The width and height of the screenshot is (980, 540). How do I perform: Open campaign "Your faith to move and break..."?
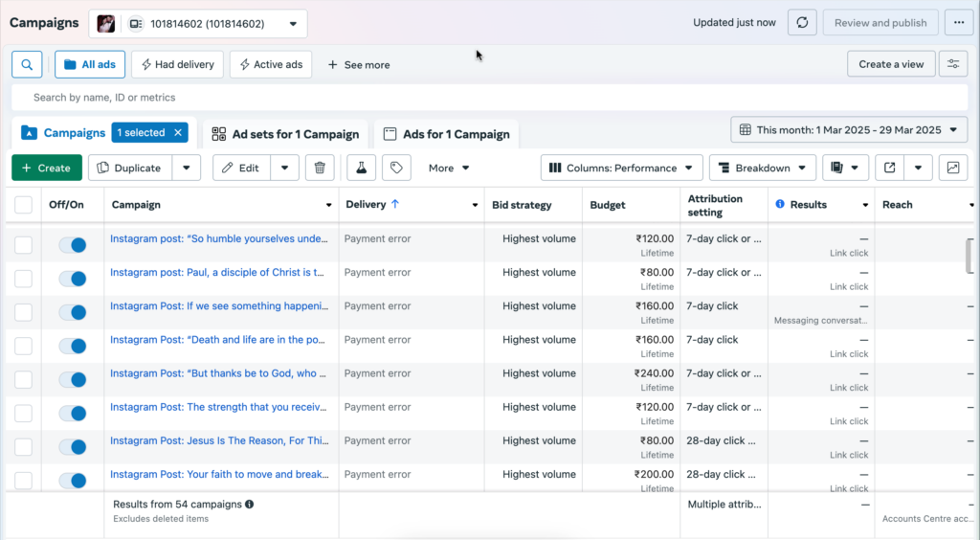[x=219, y=474]
